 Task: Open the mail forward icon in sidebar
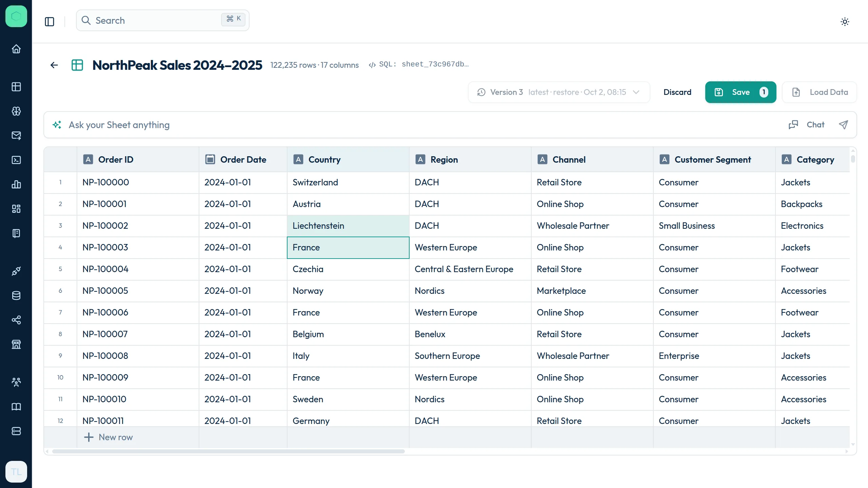16,136
